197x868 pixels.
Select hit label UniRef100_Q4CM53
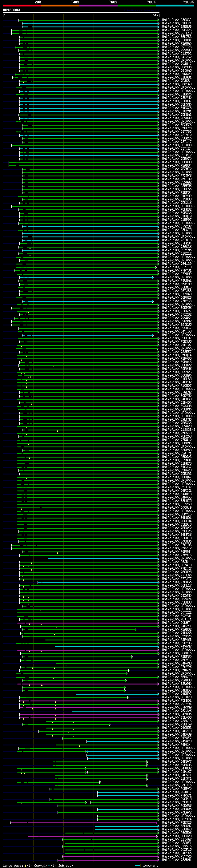pyautogui.click(x=177, y=728)
